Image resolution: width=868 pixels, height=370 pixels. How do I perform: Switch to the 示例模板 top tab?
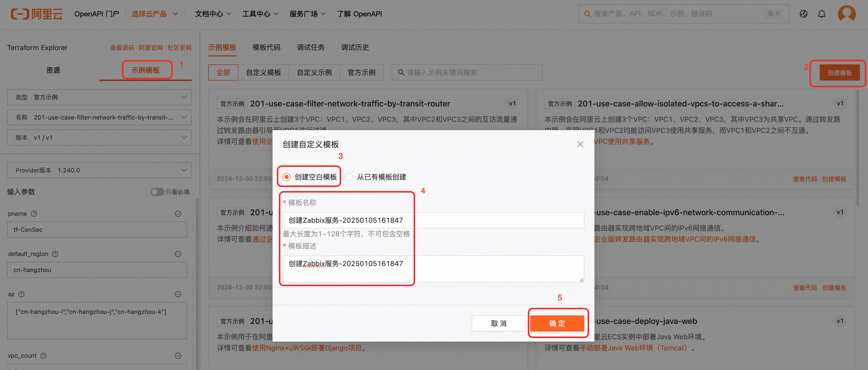pos(222,48)
